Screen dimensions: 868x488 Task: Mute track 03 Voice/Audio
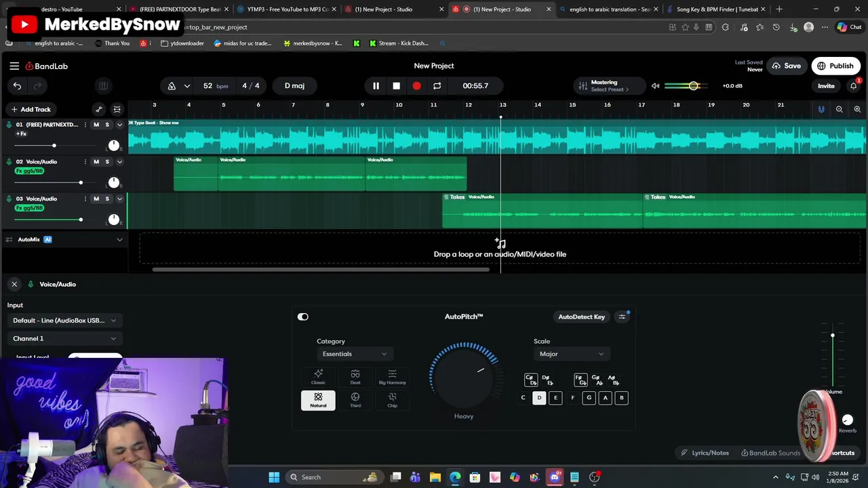96,199
